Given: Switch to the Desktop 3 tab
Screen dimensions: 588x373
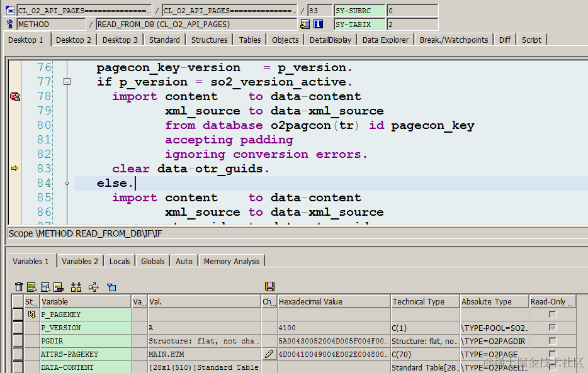Looking at the screenshot, I should [120, 40].
